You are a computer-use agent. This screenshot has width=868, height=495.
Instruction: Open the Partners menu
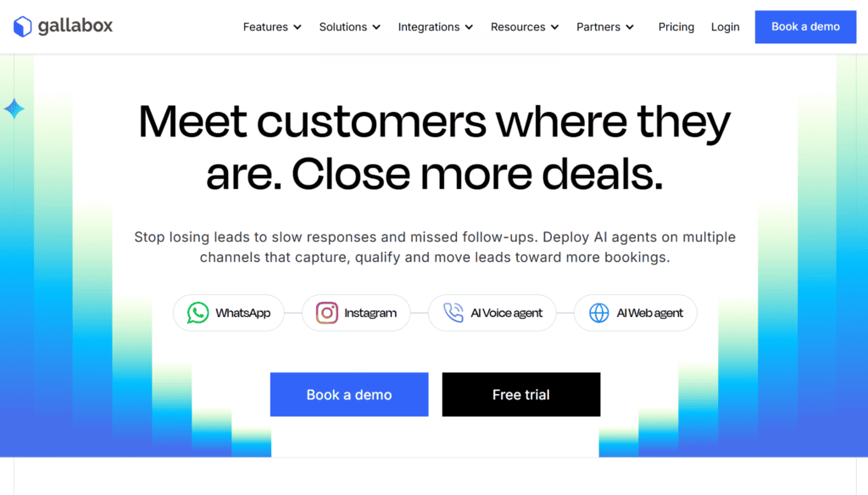coord(604,27)
